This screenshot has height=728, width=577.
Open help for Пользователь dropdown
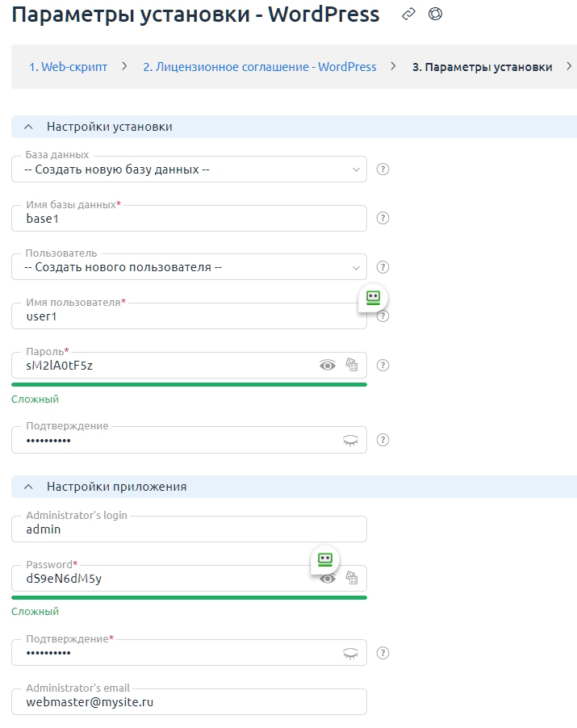click(383, 267)
